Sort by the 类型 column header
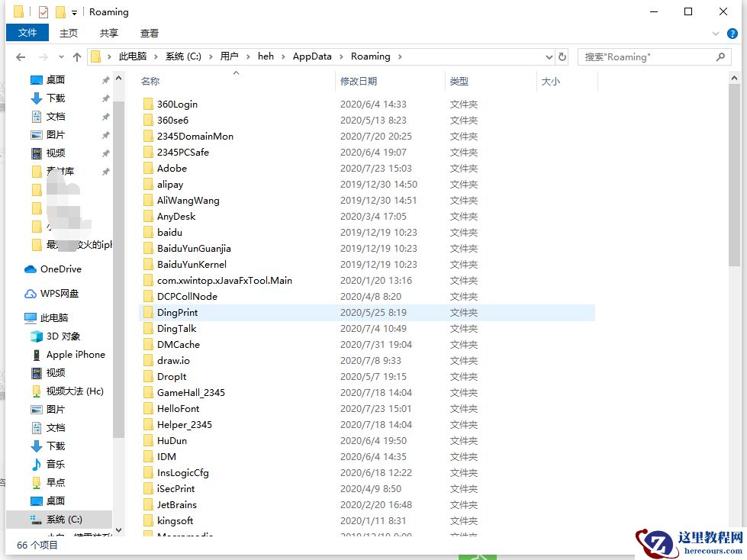The height and width of the screenshot is (560, 747). 459,82
